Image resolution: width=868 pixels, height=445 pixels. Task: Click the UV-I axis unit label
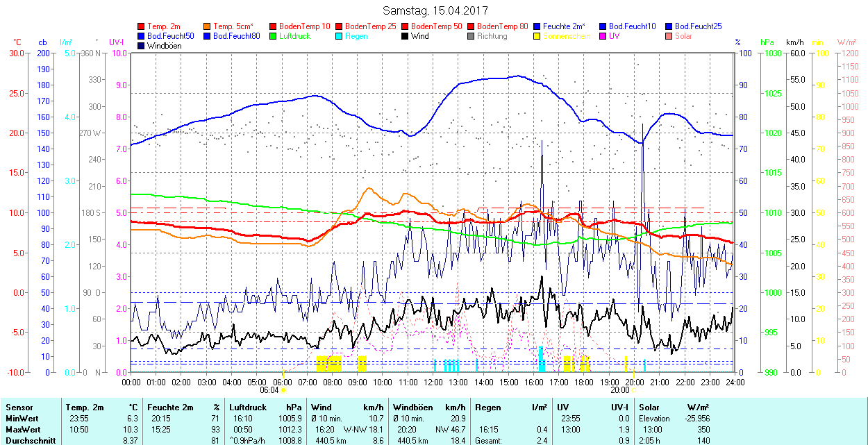pyautogui.click(x=117, y=42)
